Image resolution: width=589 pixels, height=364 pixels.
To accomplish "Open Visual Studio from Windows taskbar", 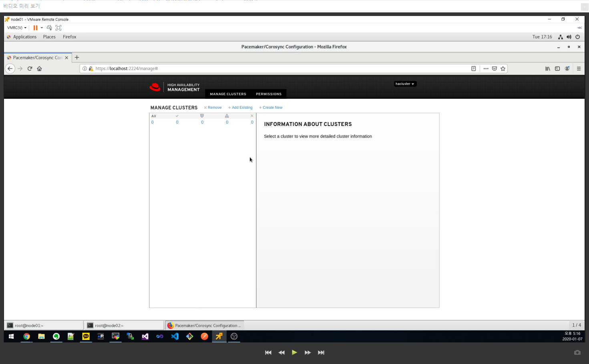I will pos(145,336).
